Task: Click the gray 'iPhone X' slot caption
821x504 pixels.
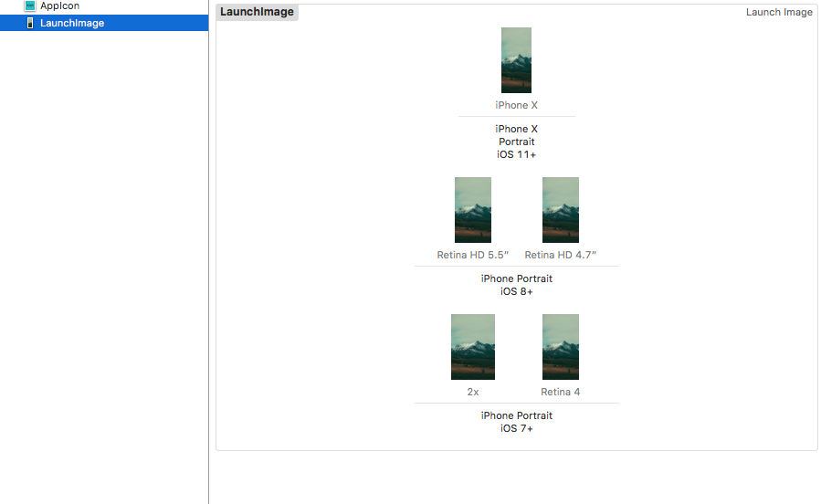Action: pos(516,105)
